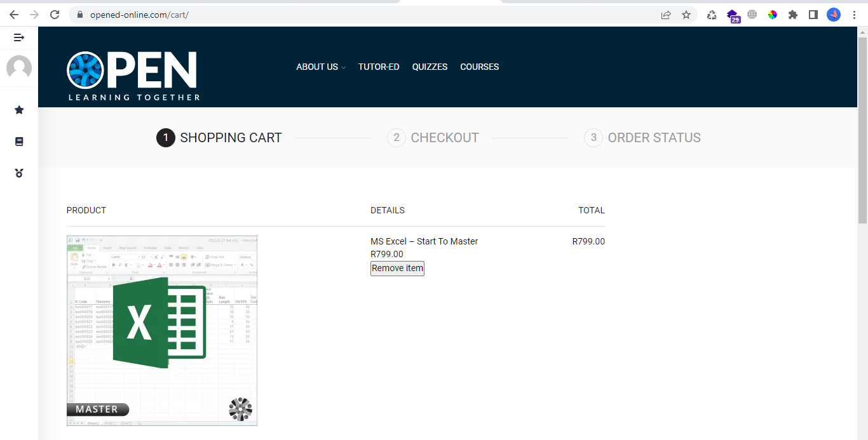The height and width of the screenshot is (440, 868).
Task: Click the R799.00 total amount
Action: (588, 241)
